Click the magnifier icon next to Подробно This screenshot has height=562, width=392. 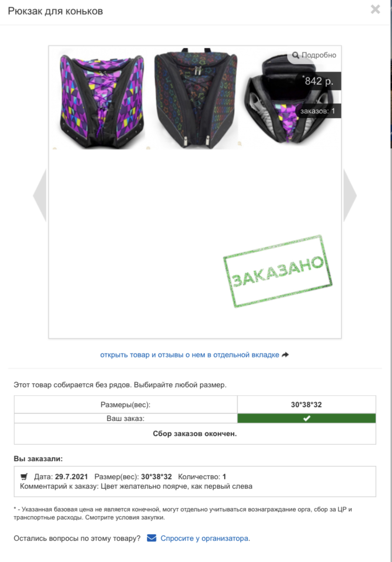(x=295, y=55)
